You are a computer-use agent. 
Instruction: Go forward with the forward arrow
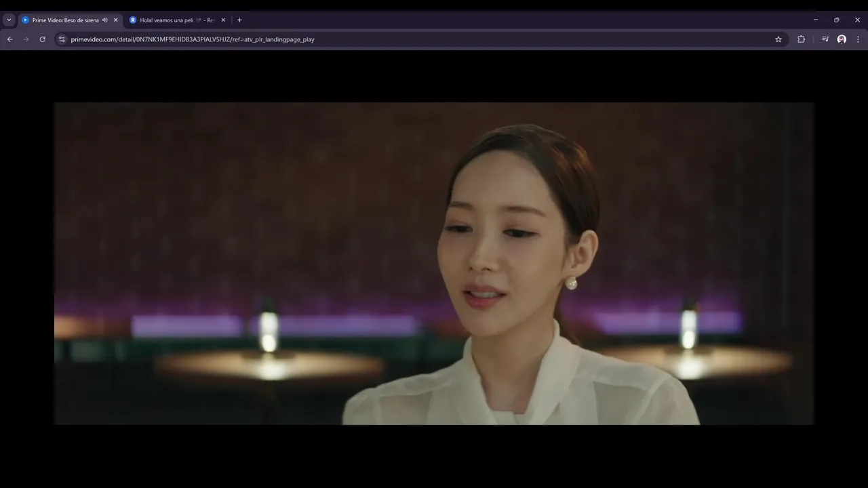pyautogui.click(x=26, y=39)
